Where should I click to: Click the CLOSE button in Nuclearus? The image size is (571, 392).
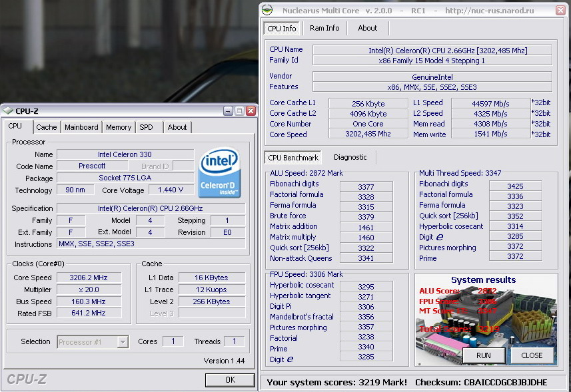(x=532, y=355)
